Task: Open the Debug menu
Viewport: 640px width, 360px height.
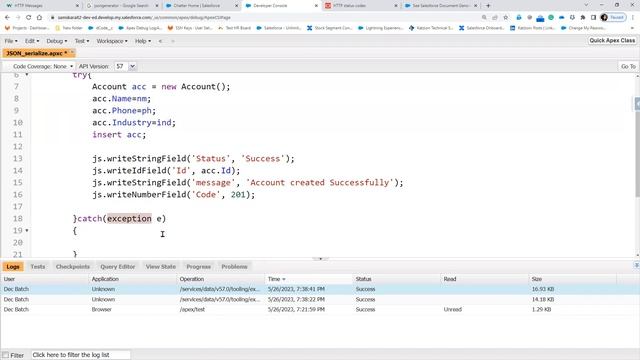Action: [57, 41]
